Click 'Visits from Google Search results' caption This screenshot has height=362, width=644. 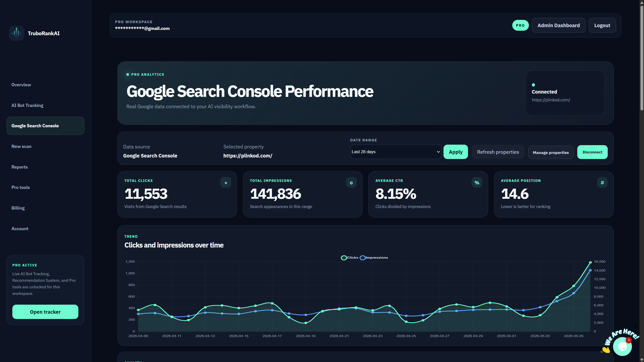[155, 207]
